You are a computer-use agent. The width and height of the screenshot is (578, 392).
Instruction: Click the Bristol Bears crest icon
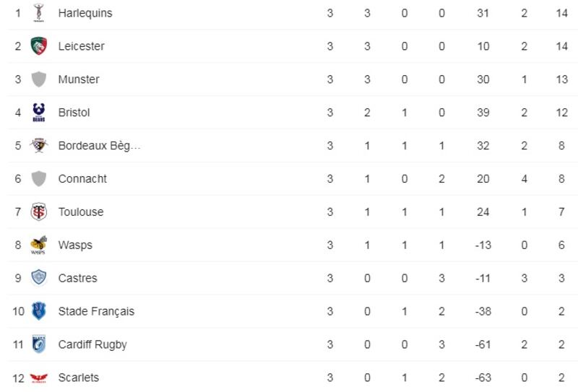pos(39,113)
